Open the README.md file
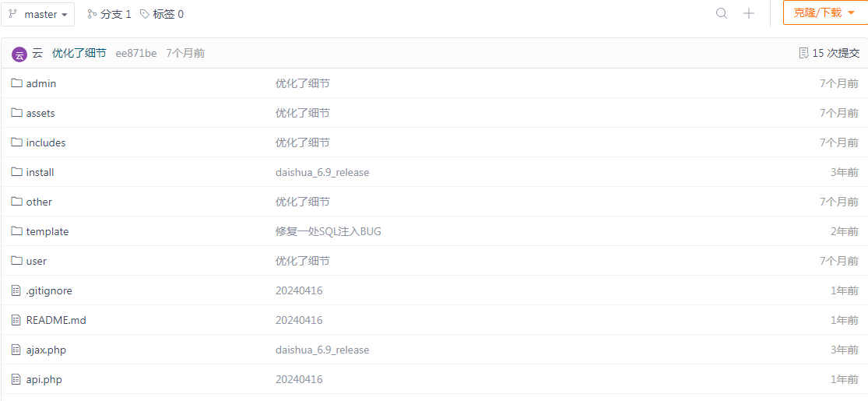Viewport: 868px width, 401px height. 56,320
